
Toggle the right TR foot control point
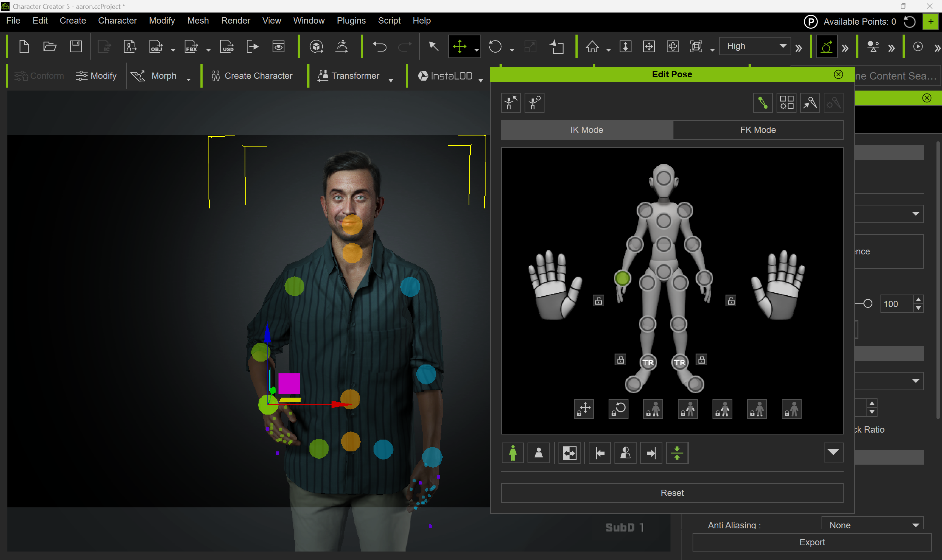click(680, 362)
